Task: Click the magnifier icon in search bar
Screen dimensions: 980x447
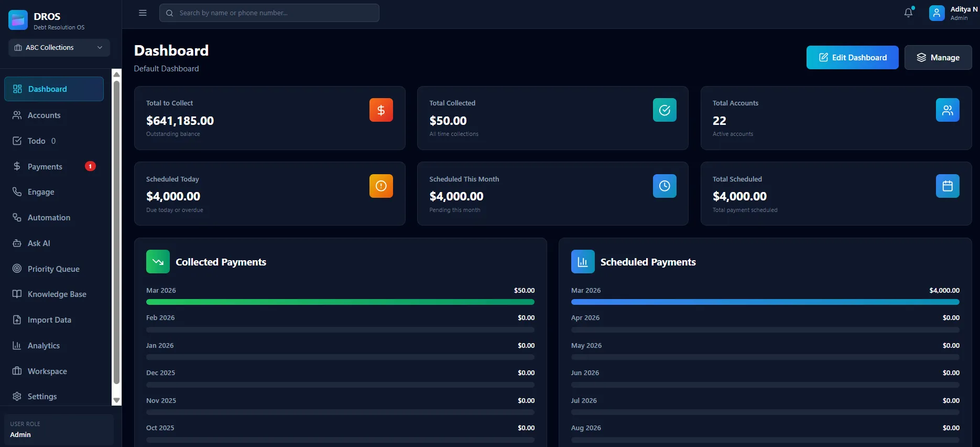Action: (170, 13)
